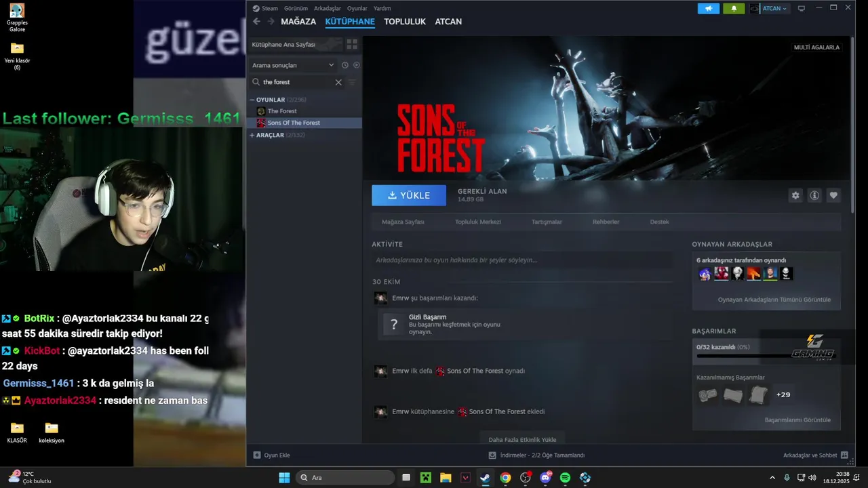Open Discord from the taskbar
Screen dimensions: 868x488
pyautogui.click(x=545, y=478)
